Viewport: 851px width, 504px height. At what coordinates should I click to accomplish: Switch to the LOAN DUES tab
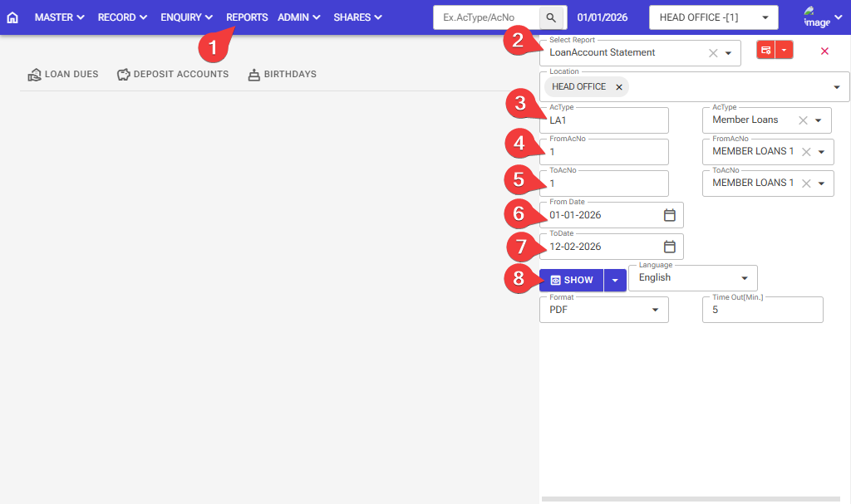click(63, 75)
